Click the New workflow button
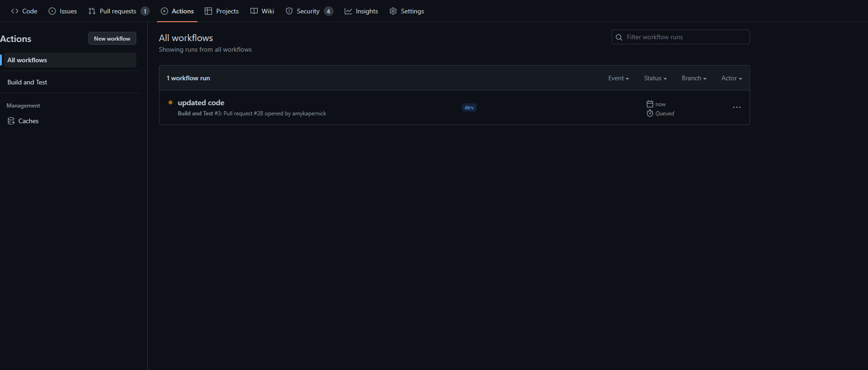 click(112, 38)
